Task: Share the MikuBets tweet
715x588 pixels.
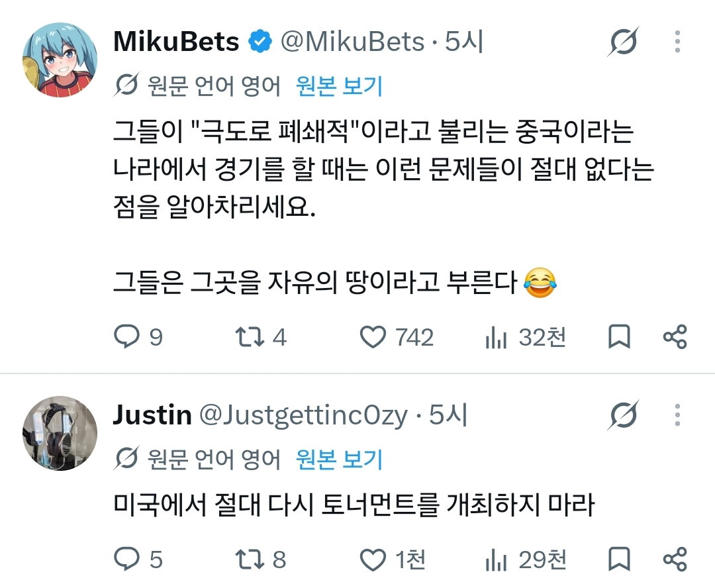Action: [x=675, y=336]
